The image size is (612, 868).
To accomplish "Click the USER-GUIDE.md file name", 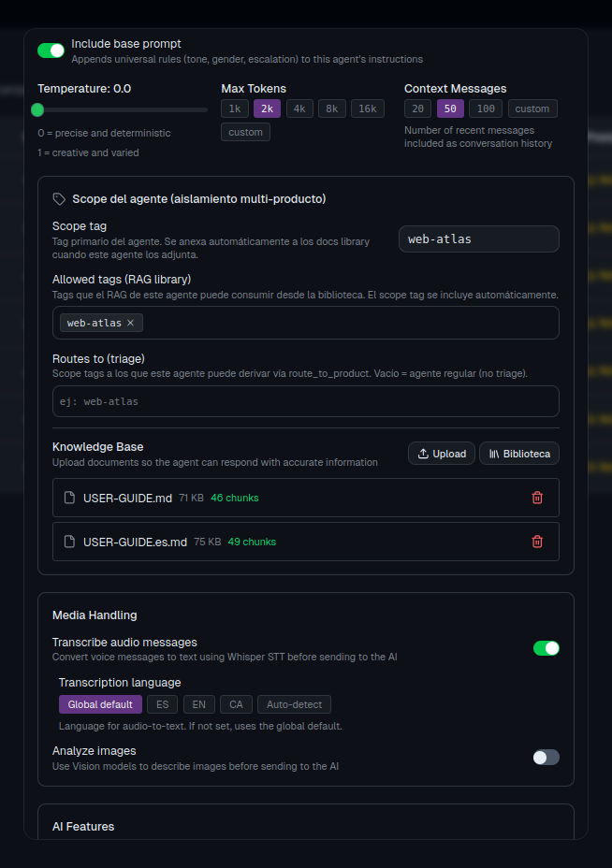I will coord(127,499).
